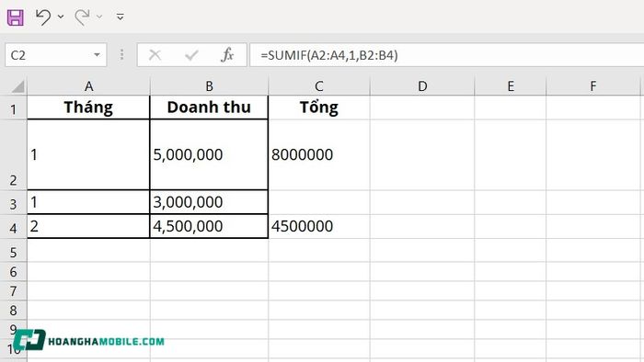Click cell A4 containing 2
The height and width of the screenshot is (362, 644).
click(88, 226)
